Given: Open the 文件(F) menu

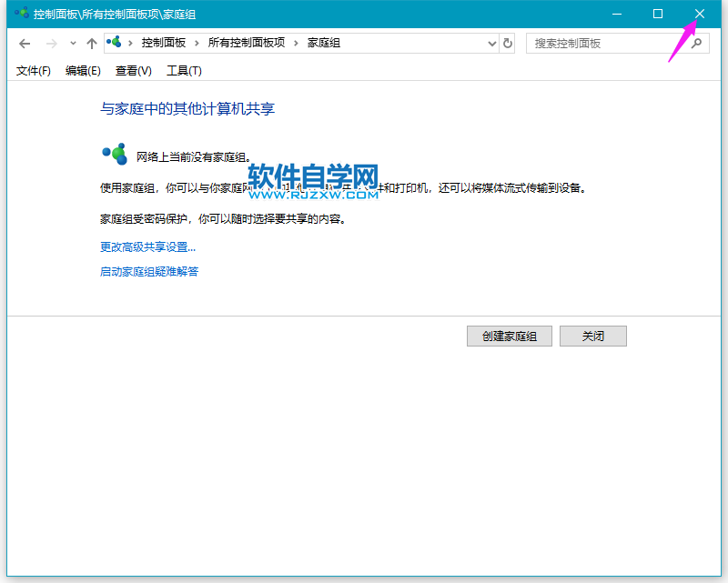Looking at the screenshot, I should coord(34,71).
